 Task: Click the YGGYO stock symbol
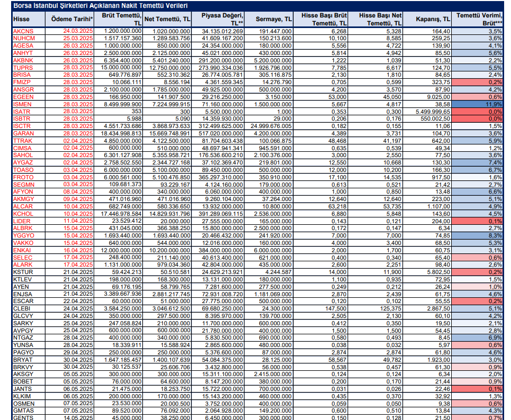23,235
